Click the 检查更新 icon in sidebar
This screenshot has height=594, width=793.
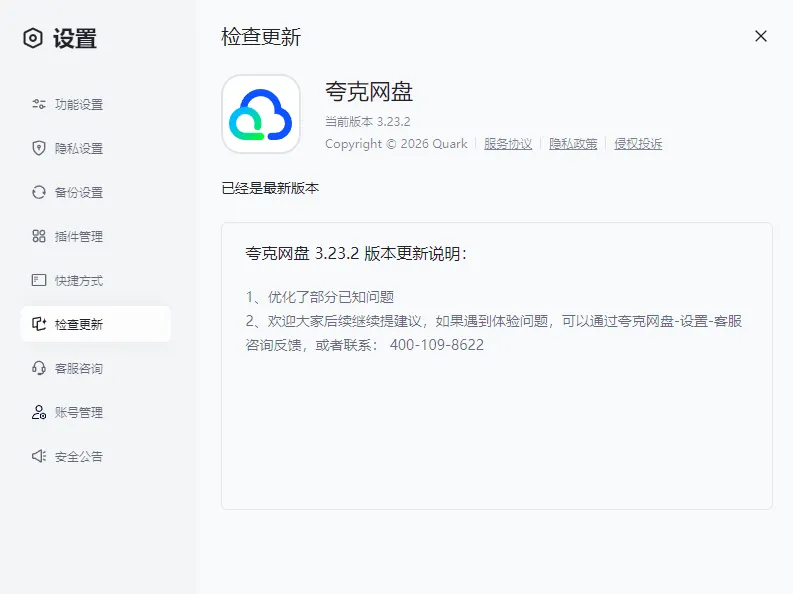[39, 324]
